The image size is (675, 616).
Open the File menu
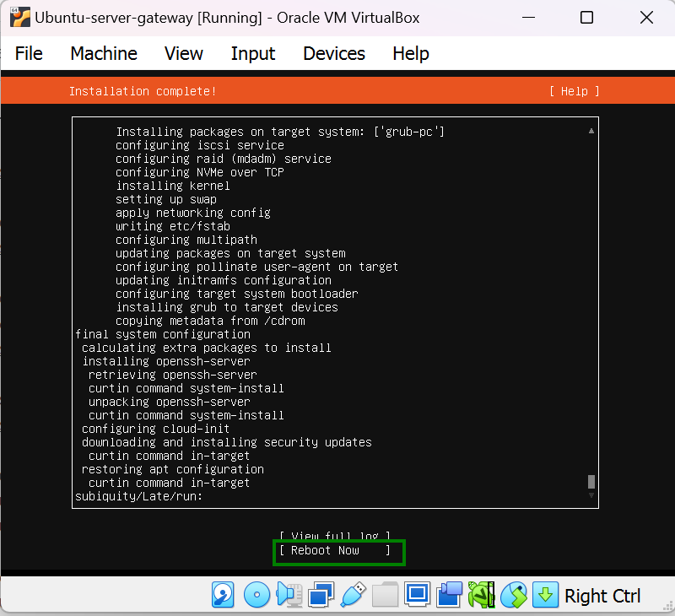coord(29,53)
